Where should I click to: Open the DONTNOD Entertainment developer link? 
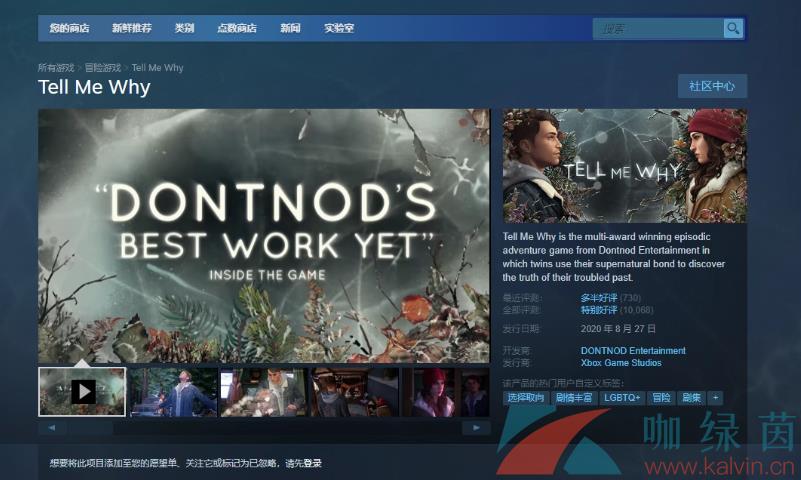coord(633,351)
